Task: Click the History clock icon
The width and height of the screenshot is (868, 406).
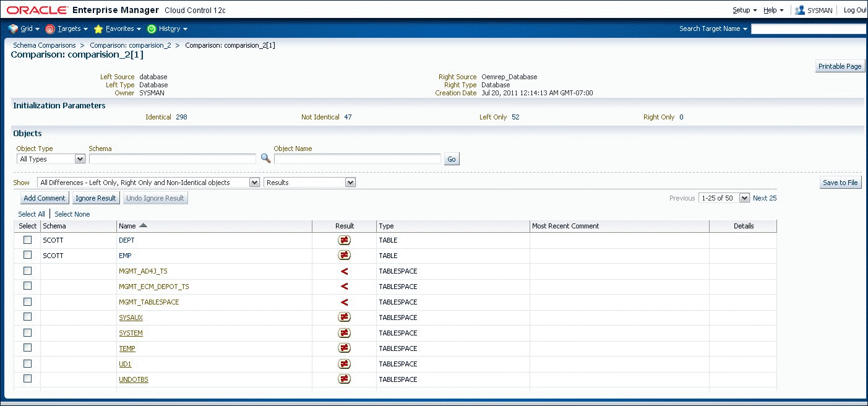Action: [152, 28]
